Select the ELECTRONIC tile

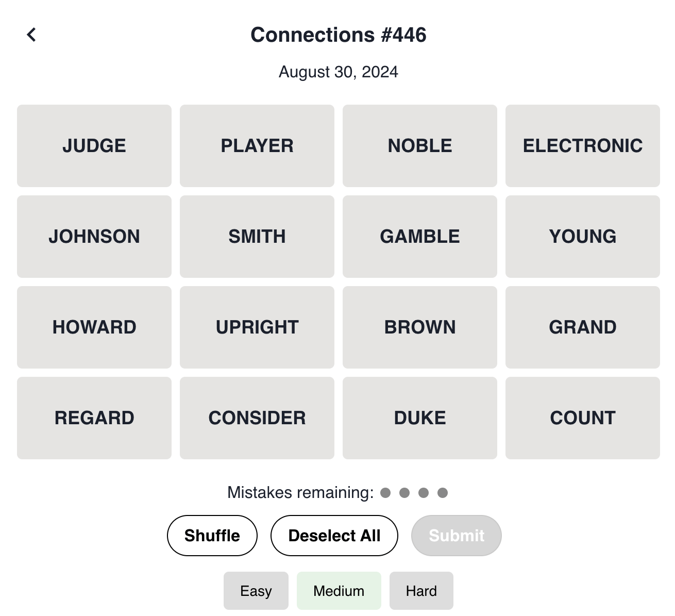(582, 145)
